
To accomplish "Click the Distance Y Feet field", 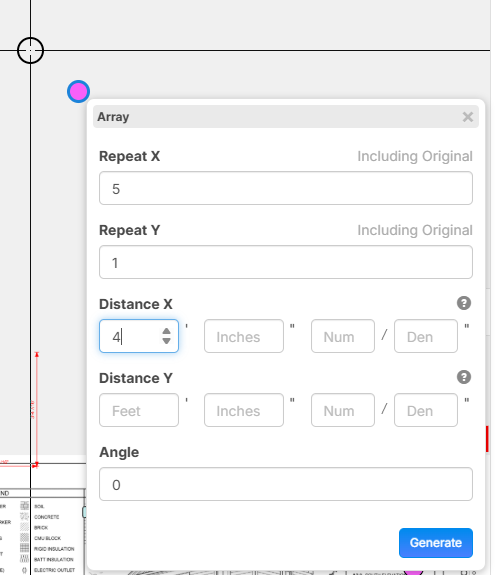I will [139, 410].
